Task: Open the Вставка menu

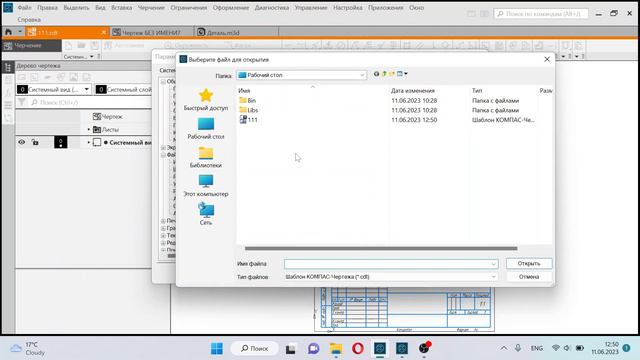Action: pos(122,8)
